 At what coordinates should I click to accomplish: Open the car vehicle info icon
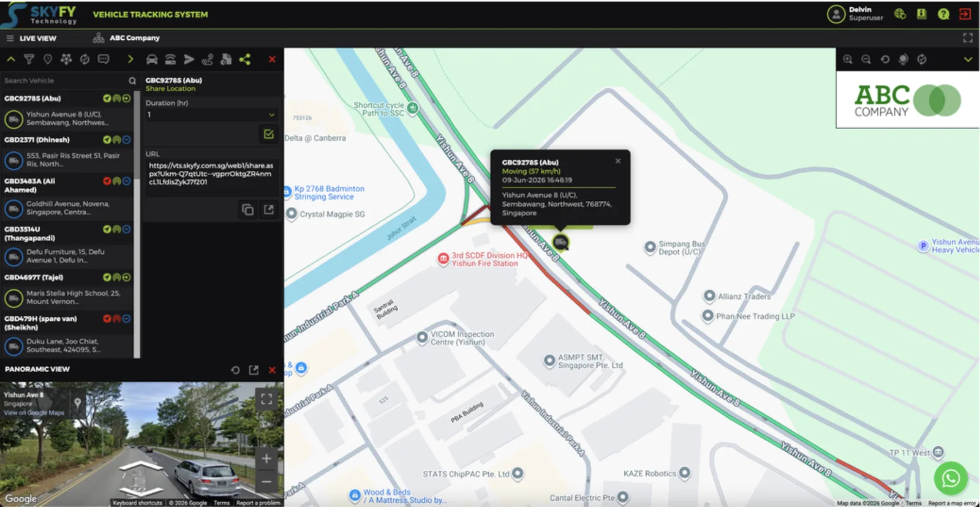coord(152,59)
